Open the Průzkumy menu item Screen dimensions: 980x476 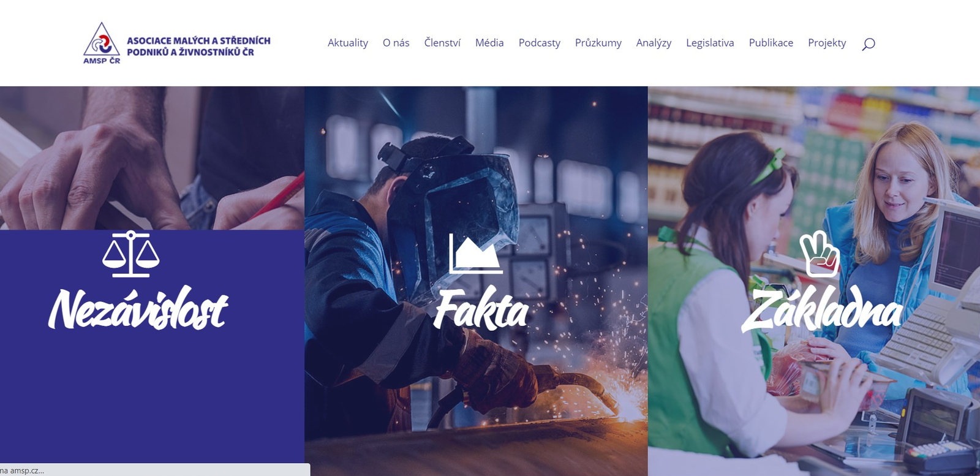point(598,43)
